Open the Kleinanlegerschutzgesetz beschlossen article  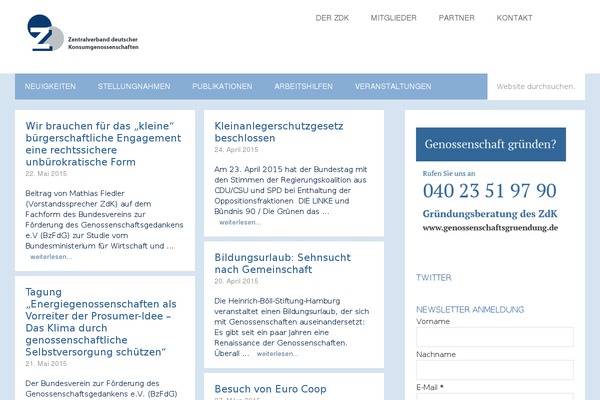pyautogui.click(x=279, y=132)
